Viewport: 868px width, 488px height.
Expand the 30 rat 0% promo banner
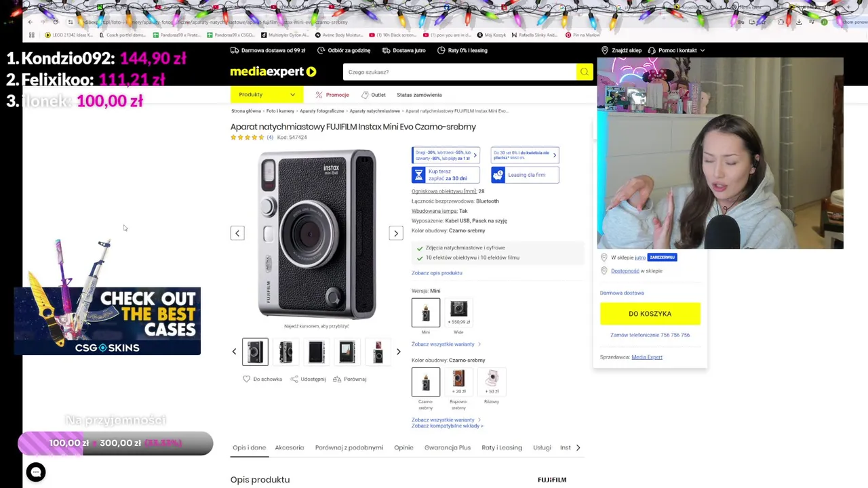click(x=526, y=155)
